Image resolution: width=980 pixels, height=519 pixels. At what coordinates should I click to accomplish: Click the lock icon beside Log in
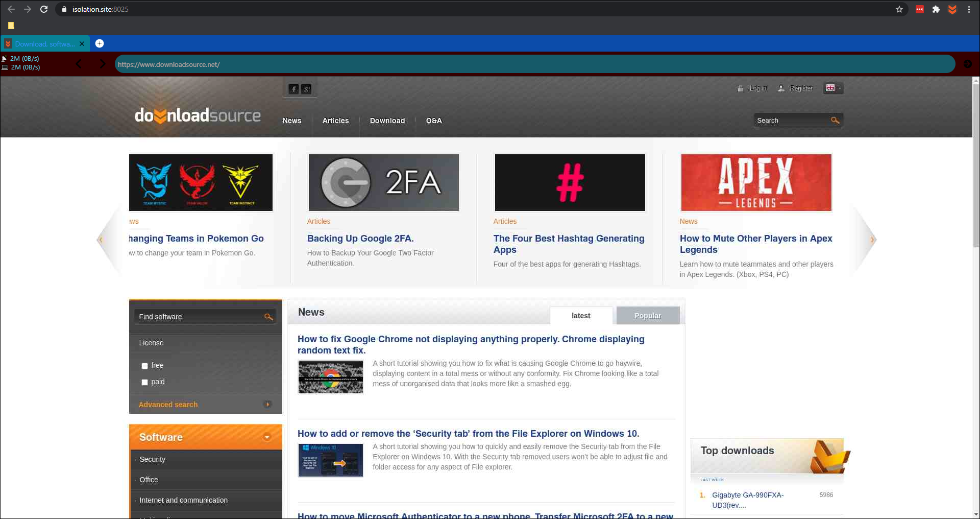(x=740, y=88)
